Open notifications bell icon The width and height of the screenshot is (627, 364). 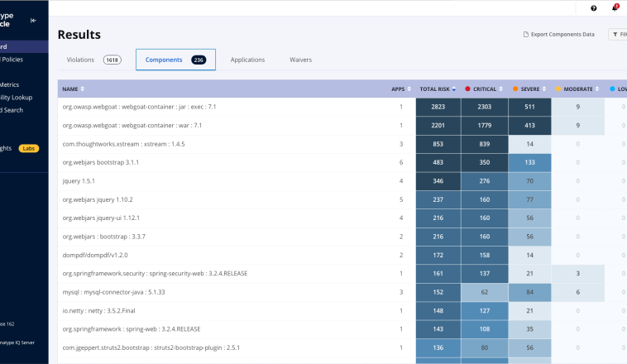615,8
